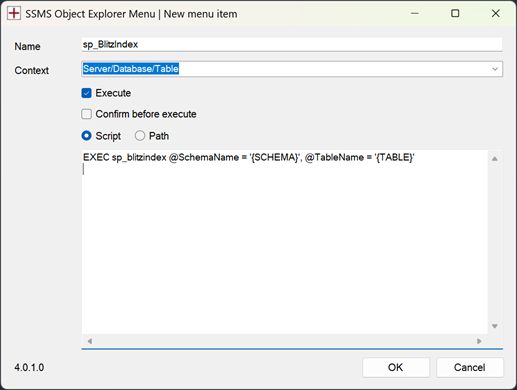Click the script scrollbar down arrow
The height and width of the screenshot is (390, 517).
pos(495,326)
